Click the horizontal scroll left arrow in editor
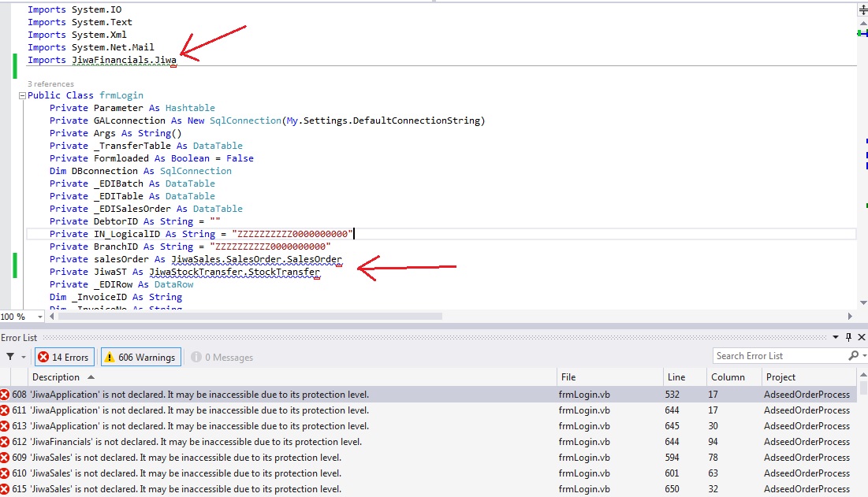 53,317
